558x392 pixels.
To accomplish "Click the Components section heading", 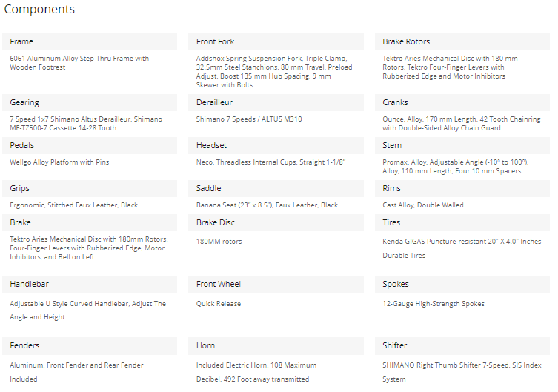I will coord(39,9).
